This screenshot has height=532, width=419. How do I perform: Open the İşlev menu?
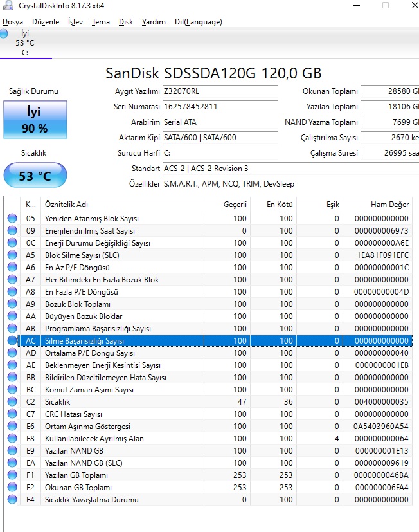[x=75, y=22]
